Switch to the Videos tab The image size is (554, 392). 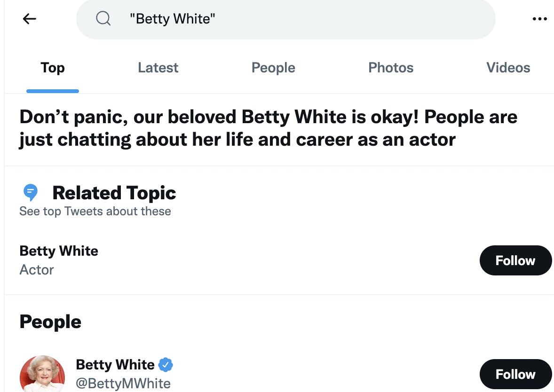pyautogui.click(x=508, y=68)
